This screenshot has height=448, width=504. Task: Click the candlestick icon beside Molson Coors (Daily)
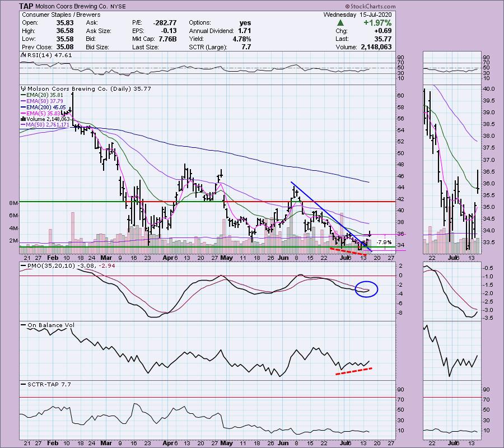pos(24,88)
